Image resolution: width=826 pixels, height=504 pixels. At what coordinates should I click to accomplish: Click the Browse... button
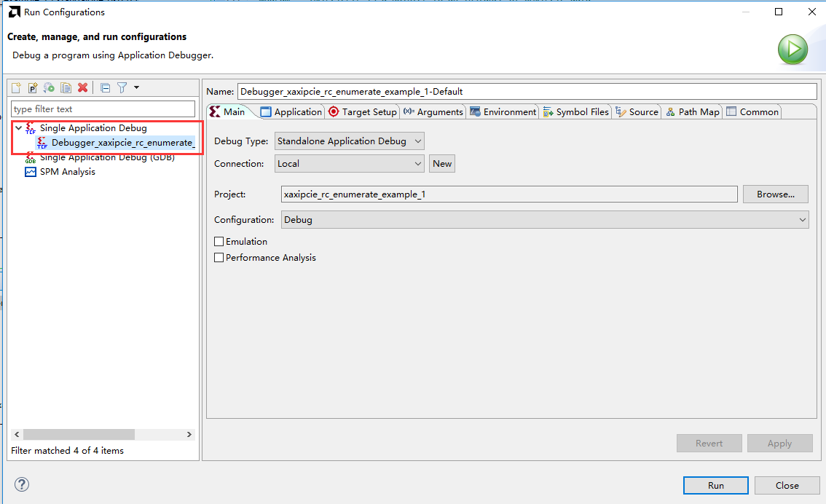776,194
